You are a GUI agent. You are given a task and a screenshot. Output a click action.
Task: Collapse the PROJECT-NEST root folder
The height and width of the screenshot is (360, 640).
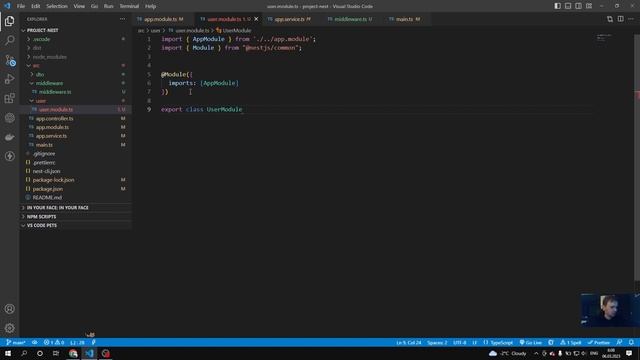[x=76, y=31]
